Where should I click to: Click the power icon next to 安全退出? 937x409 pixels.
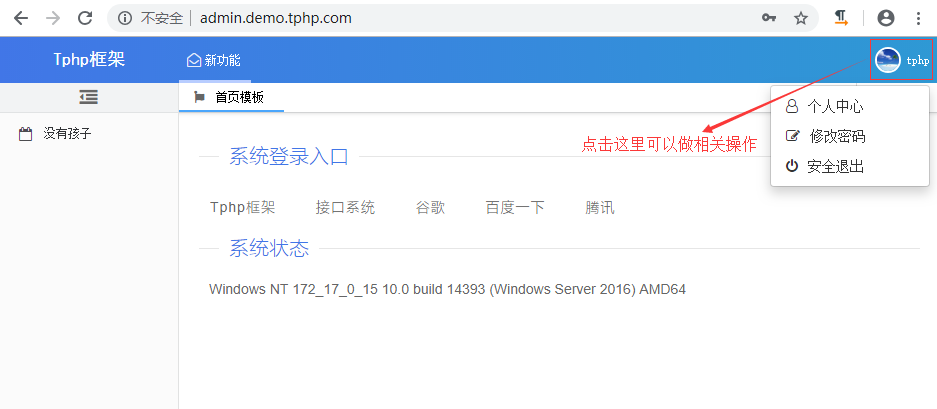coord(792,166)
